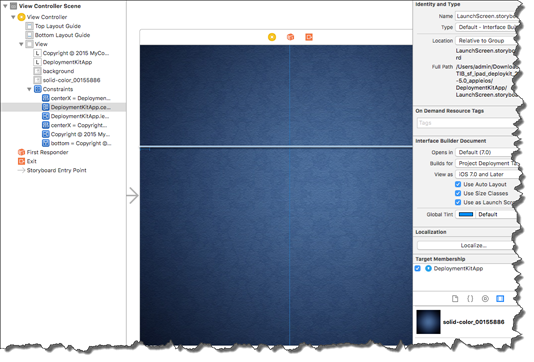Select the Storyboard Entry Point row text
The image size is (534, 362).
[57, 171]
